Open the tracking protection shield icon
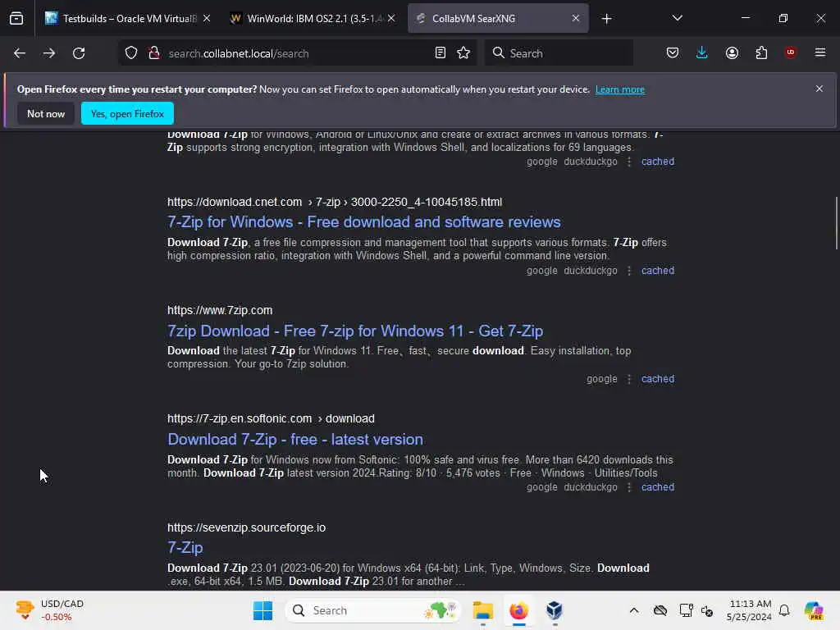Screen dimensions: 840x630 pos(131,53)
